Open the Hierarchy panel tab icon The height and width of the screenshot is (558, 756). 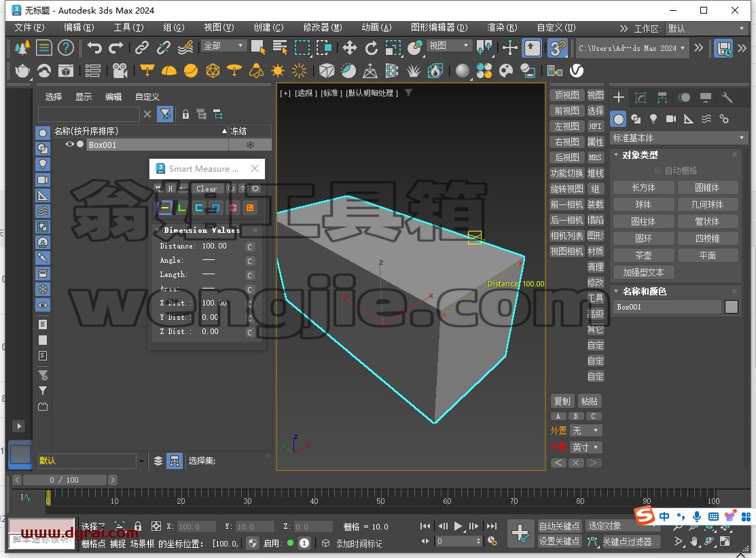[662, 98]
